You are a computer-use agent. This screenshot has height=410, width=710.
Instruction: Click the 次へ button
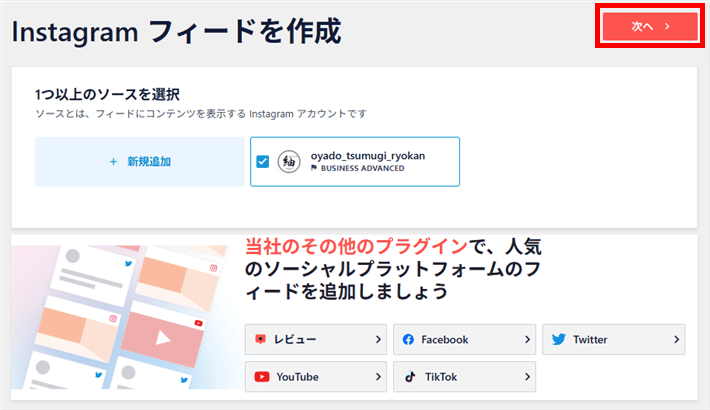pyautogui.click(x=650, y=26)
